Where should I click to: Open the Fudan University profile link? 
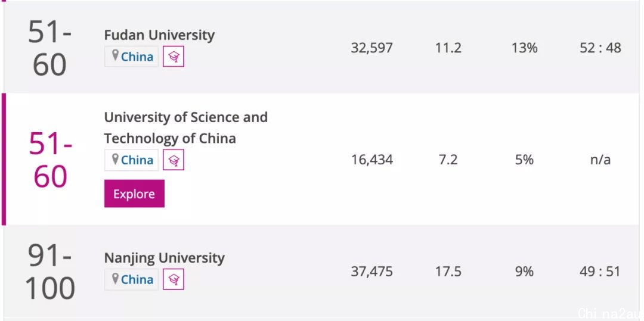(x=159, y=35)
